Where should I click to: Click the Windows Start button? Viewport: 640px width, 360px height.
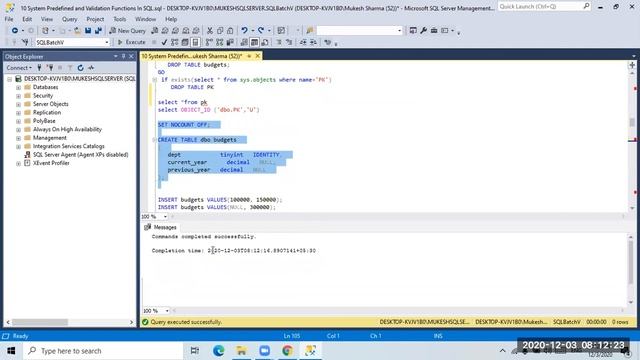click(11, 351)
